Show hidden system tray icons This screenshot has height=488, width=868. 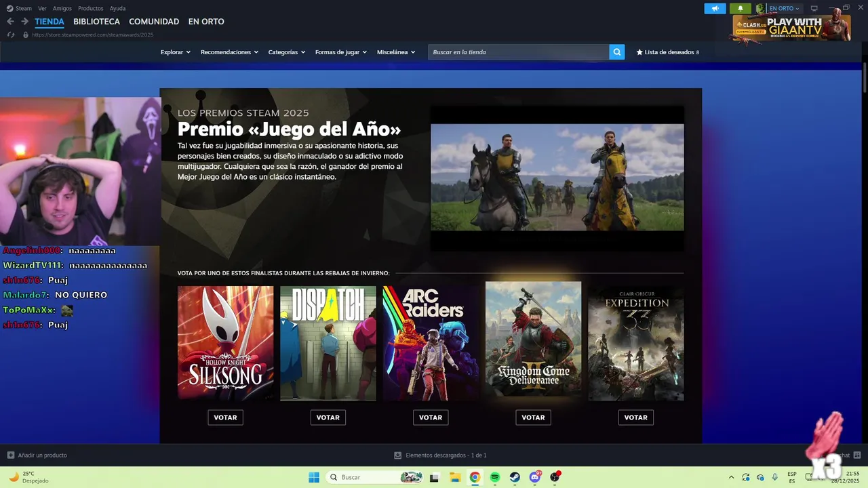[731, 477]
